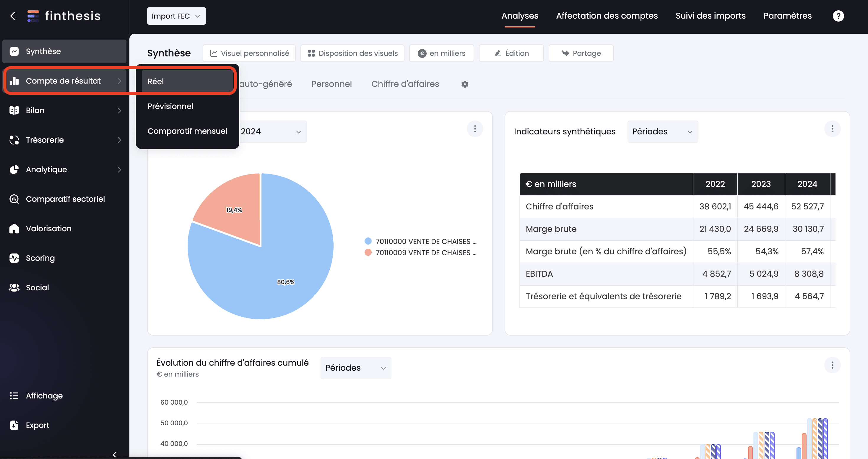Switch to the Personnel tab
The image size is (868, 459).
click(331, 84)
